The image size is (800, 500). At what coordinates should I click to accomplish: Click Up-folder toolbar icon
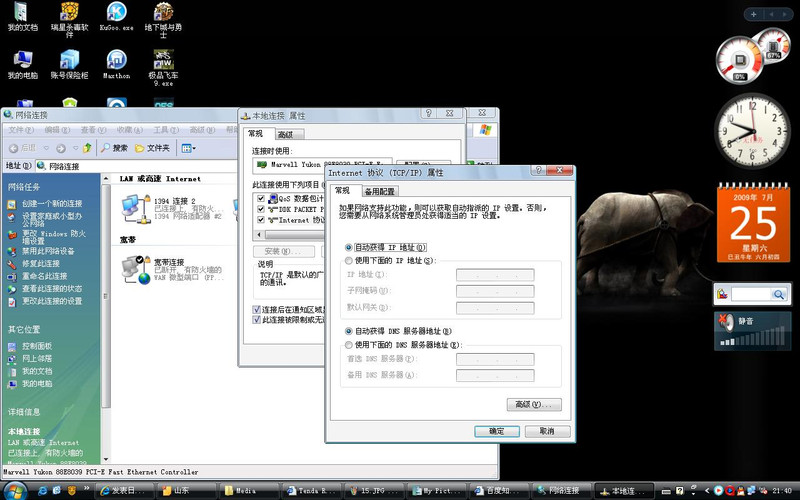pos(87,148)
